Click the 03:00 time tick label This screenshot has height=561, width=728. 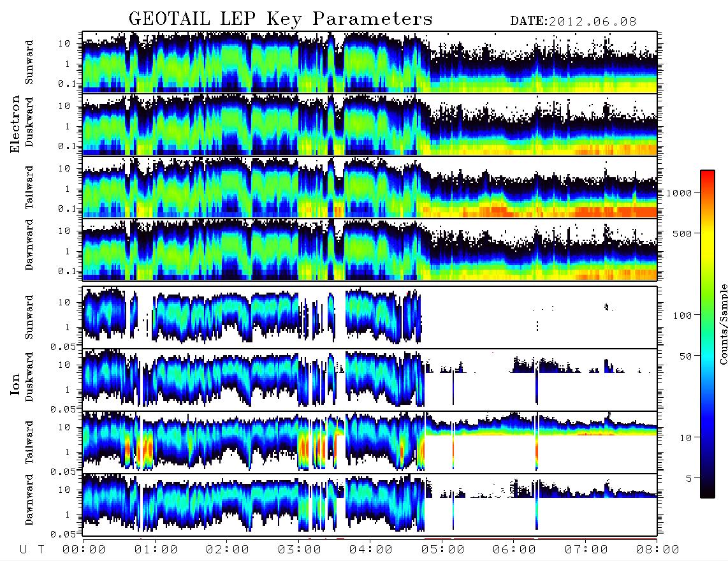[x=299, y=550]
